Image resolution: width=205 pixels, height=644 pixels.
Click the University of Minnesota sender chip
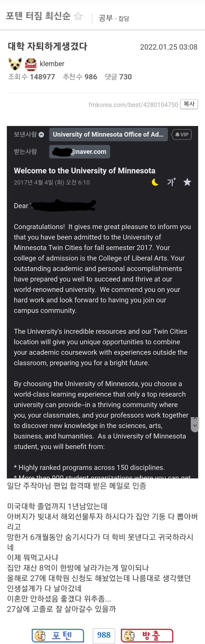point(108,135)
